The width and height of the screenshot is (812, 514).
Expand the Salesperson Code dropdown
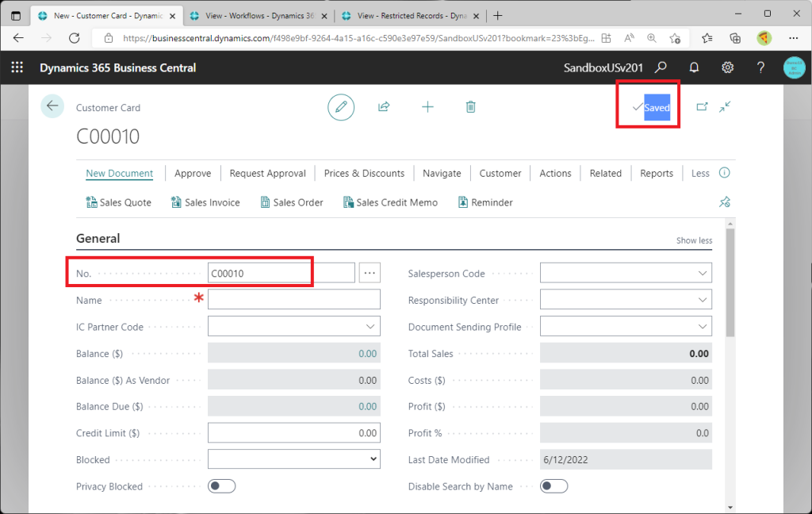tap(703, 273)
